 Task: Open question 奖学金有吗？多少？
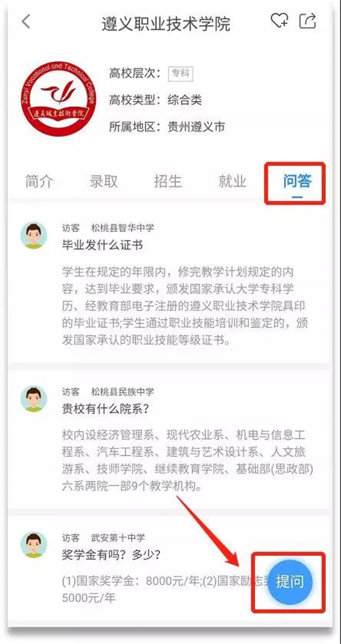pyautogui.click(x=110, y=555)
